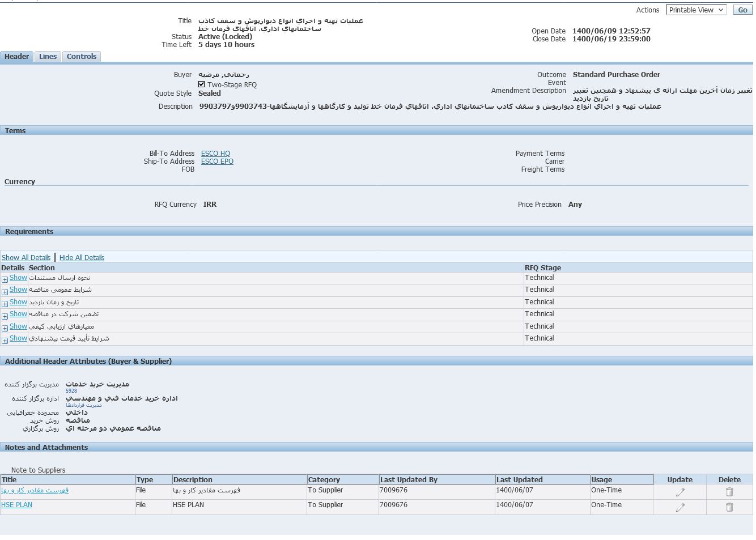This screenshot has width=756, height=540.
Task: Expand plus icon in first requirements row
Action: (x=5, y=279)
